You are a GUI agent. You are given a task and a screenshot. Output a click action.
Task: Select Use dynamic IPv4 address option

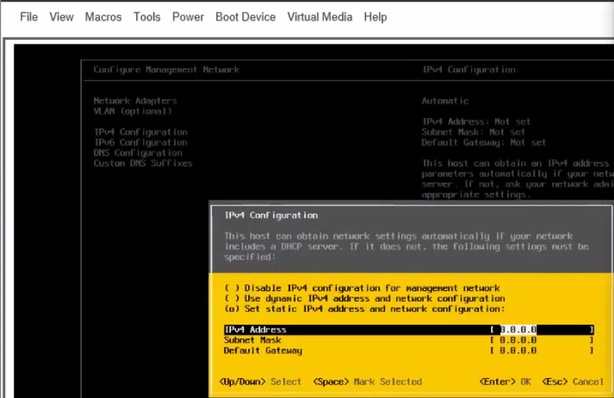(x=365, y=298)
